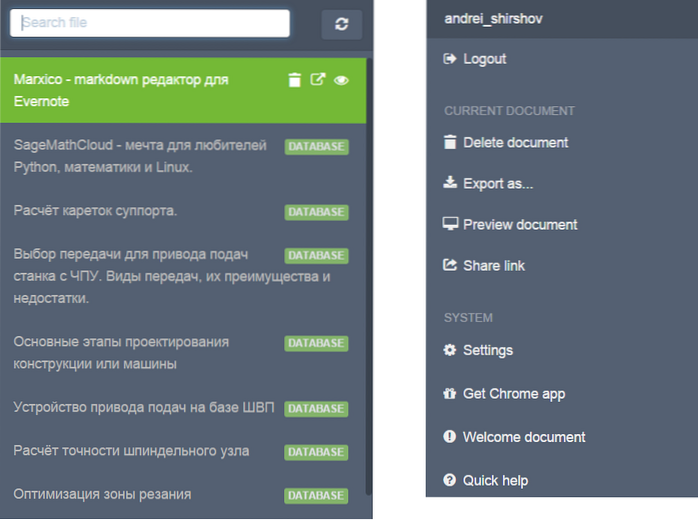Select document Расчёт кареток суппорта
The height and width of the screenshot is (520, 698).
point(96,211)
